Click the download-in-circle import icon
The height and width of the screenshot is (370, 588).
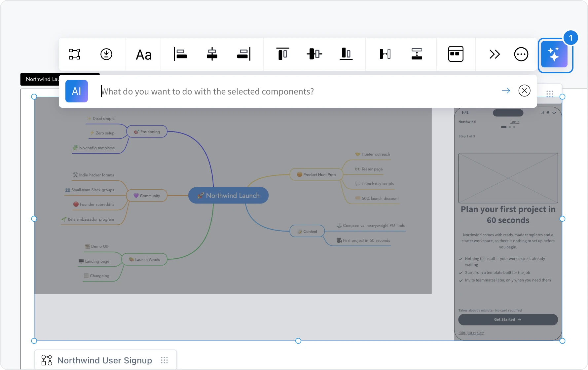pyautogui.click(x=106, y=54)
